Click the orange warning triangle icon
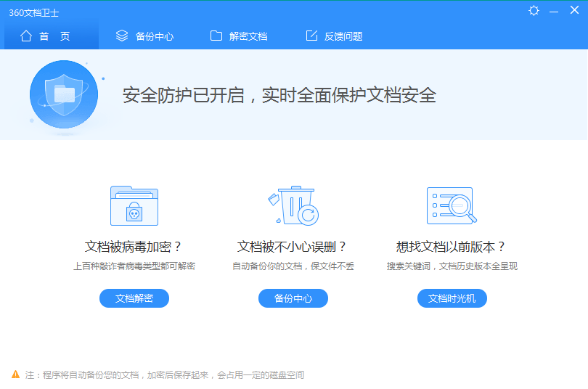The image size is (588, 389). [x=15, y=374]
